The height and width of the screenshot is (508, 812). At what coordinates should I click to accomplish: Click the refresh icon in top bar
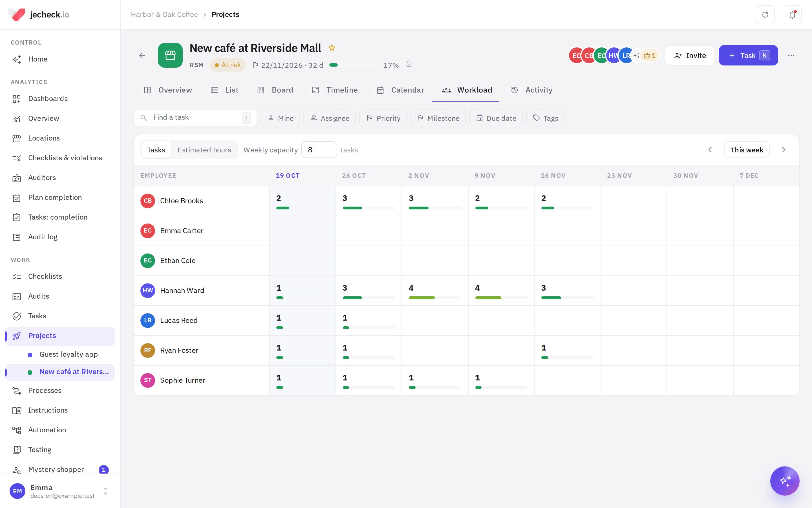765,14
